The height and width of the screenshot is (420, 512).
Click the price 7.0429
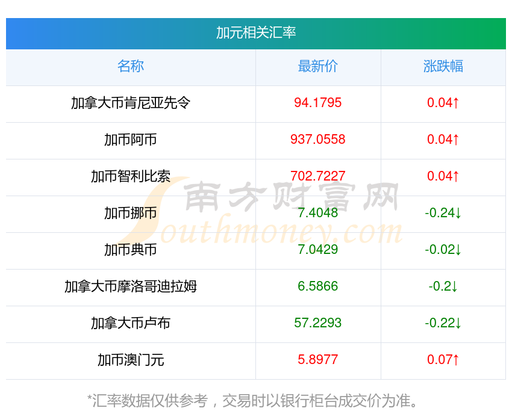click(x=317, y=250)
